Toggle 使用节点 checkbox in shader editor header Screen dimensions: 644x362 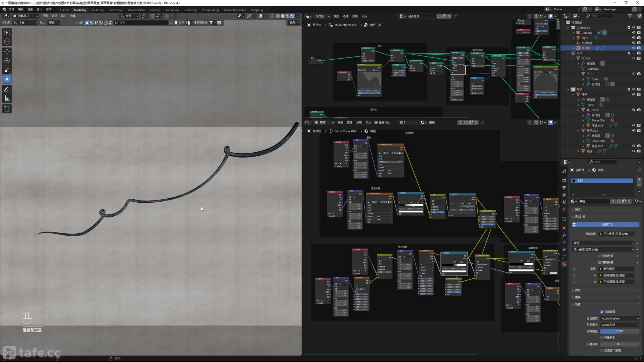click(x=376, y=122)
